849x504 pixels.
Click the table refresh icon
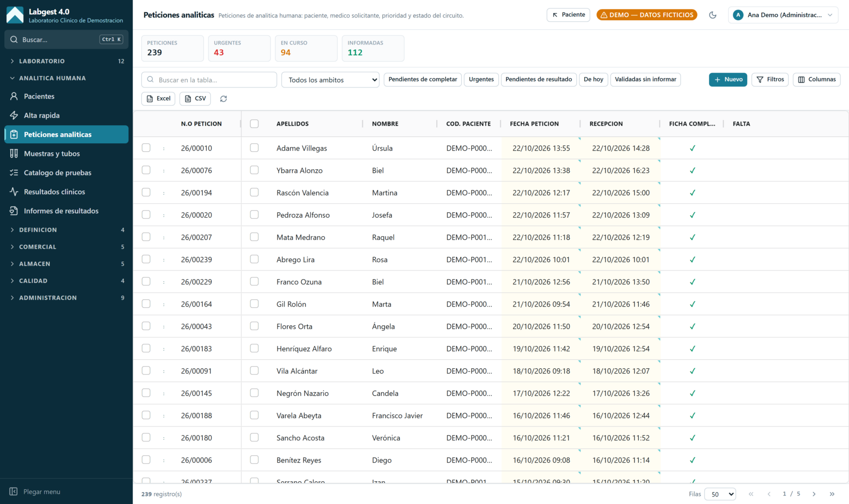[x=223, y=99]
